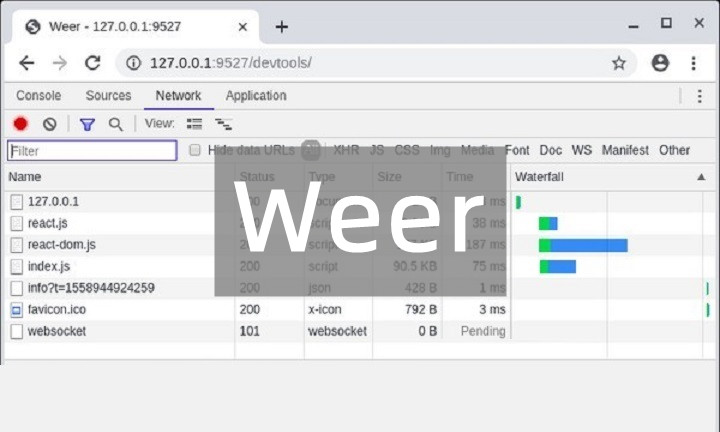The height and width of the screenshot is (432, 720).
Task: Open the Application tab
Action: point(256,95)
